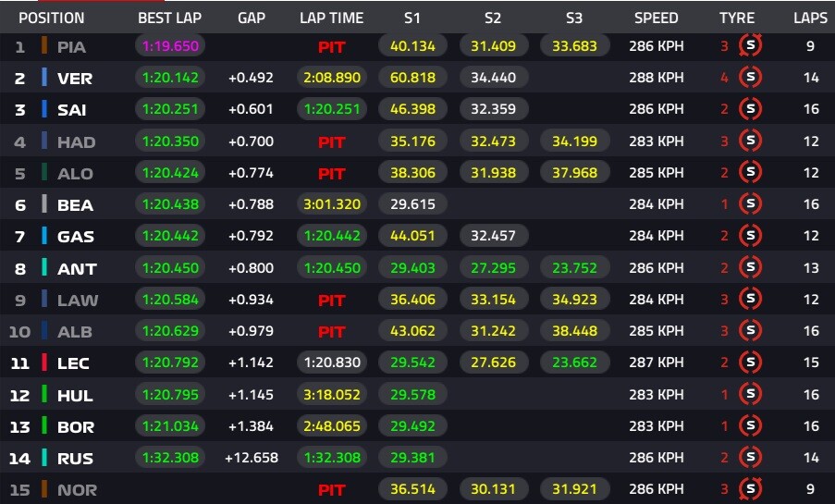Click the soft tyre icon in PIA's row
This screenshot has width=835, height=504.
(750, 46)
